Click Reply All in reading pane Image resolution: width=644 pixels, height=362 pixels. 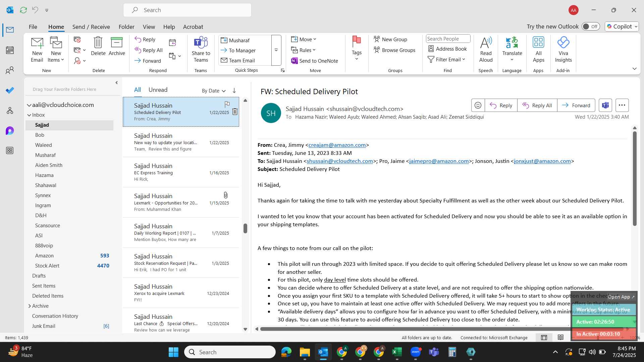(x=537, y=105)
